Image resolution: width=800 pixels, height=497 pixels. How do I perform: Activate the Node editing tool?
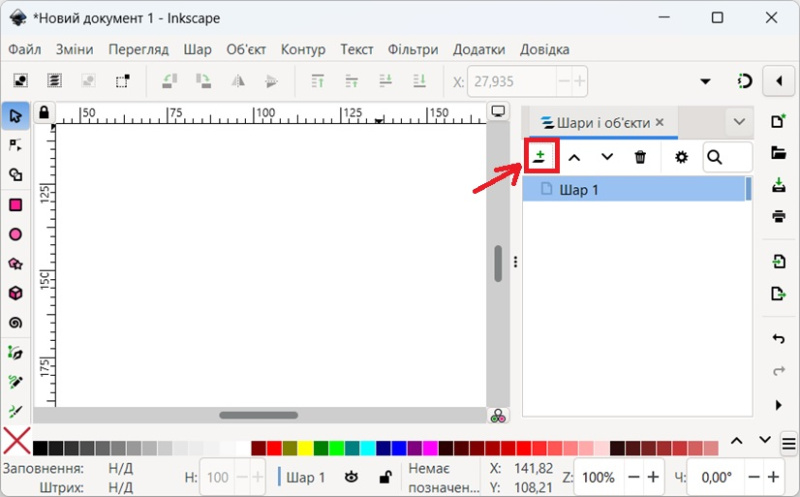click(15, 146)
